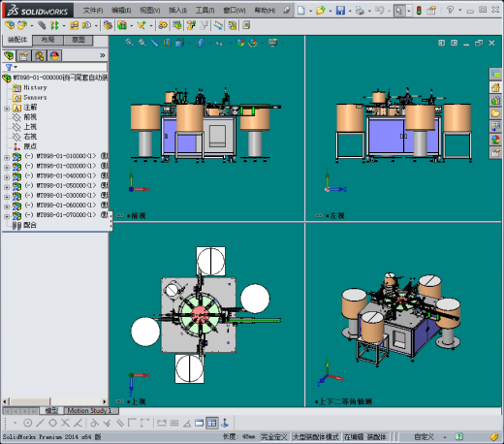Screen dimensions: 504x444
Task: Click the Rebuild traffic light icon
Action: [419, 11]
